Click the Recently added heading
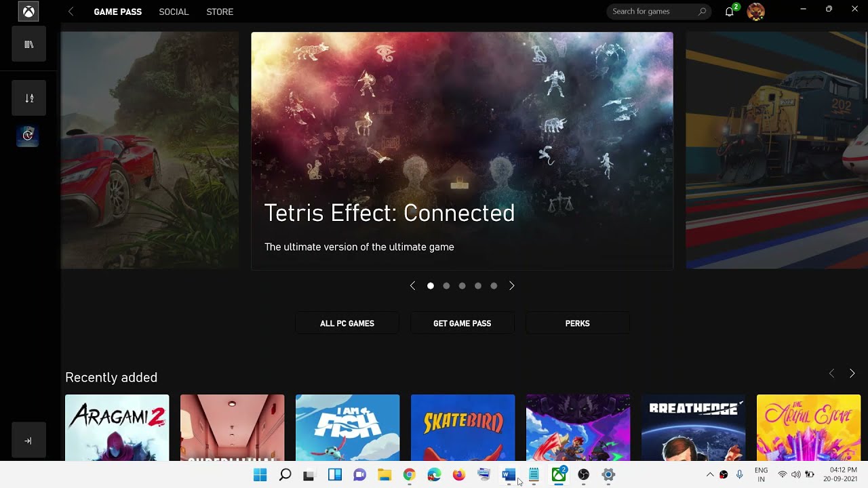The width and height of the screenshot is (868, 488). click(x=111, y=378)
